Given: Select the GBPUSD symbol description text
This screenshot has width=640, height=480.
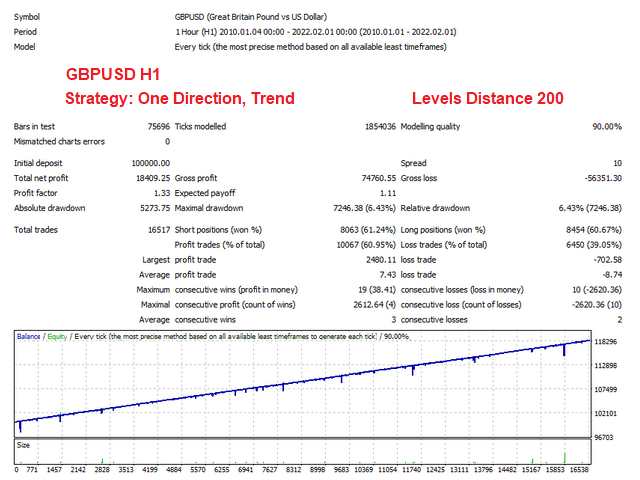Looking at the screenshot, I should (251, 17).
